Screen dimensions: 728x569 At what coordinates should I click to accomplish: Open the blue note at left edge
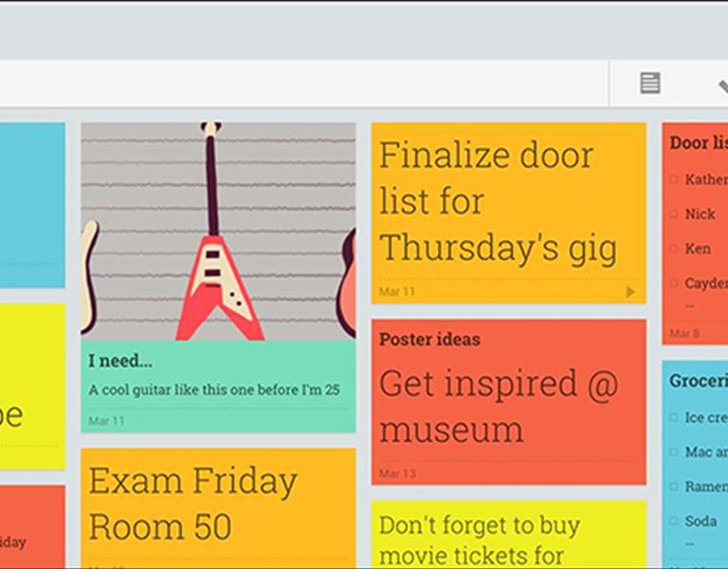point(32,205)
